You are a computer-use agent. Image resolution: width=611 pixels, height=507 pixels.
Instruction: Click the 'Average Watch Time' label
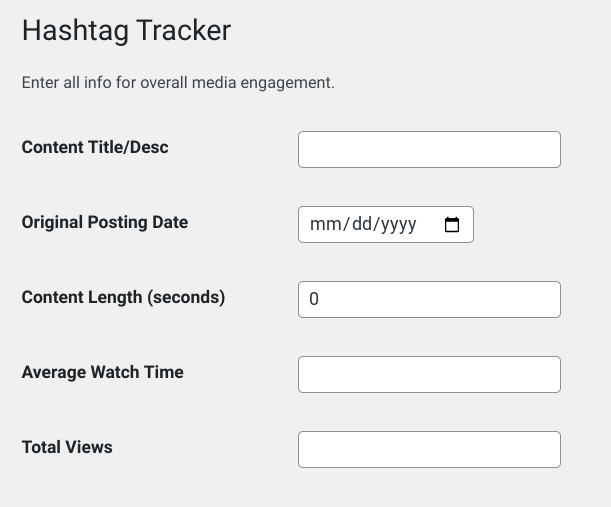(102, 372)
